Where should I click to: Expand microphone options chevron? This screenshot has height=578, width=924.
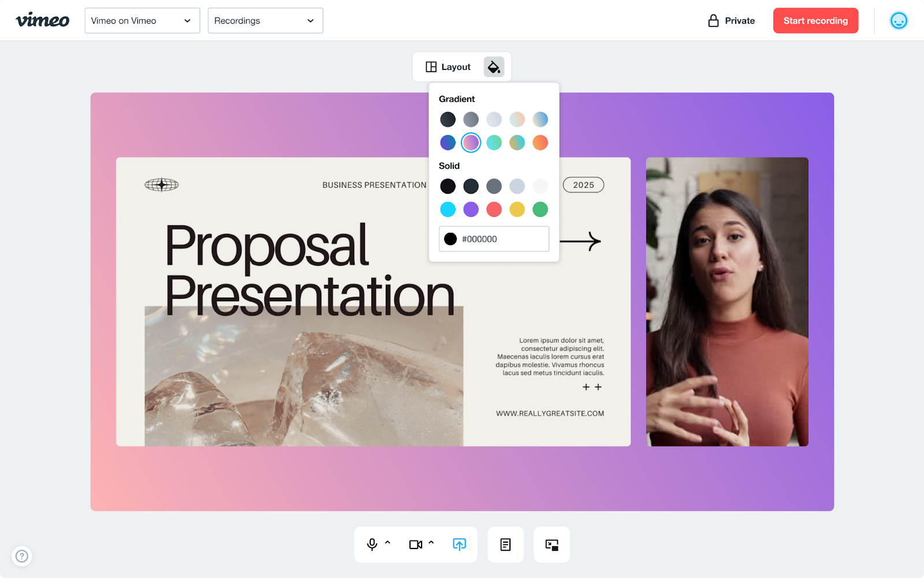point(388,543)
